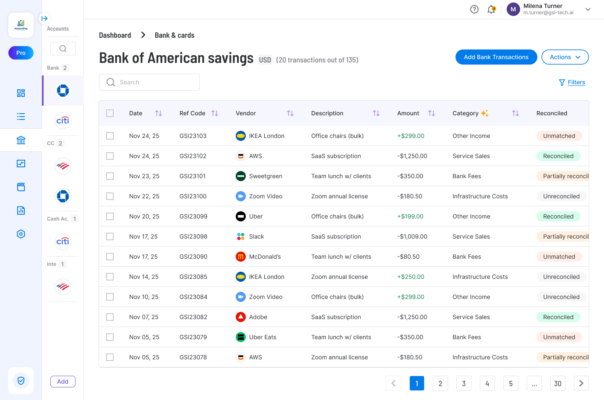This screenshot has height=400, width=604.
Task: Open the Filters link
Action: click(x=572, y=82)
